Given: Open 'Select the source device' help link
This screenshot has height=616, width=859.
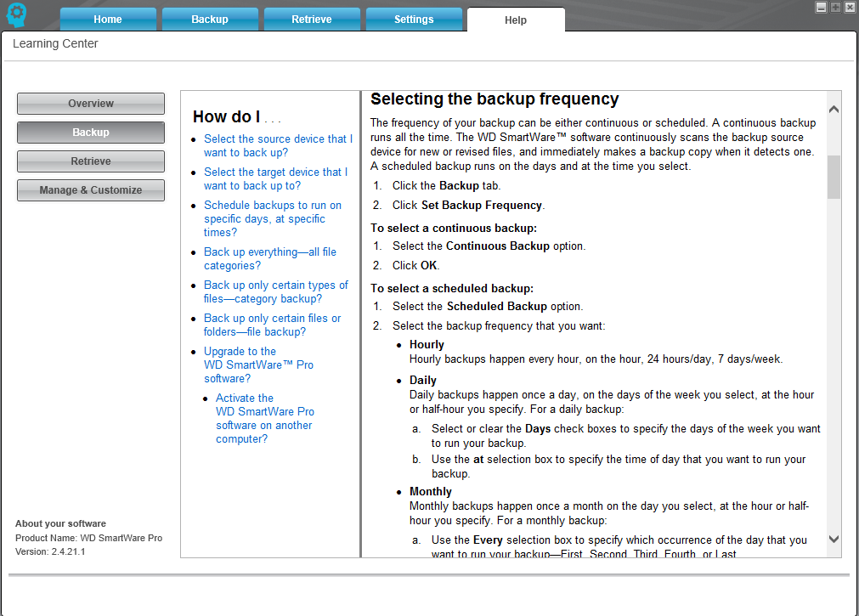Looking at the screenshot, I should coord(279,146).
